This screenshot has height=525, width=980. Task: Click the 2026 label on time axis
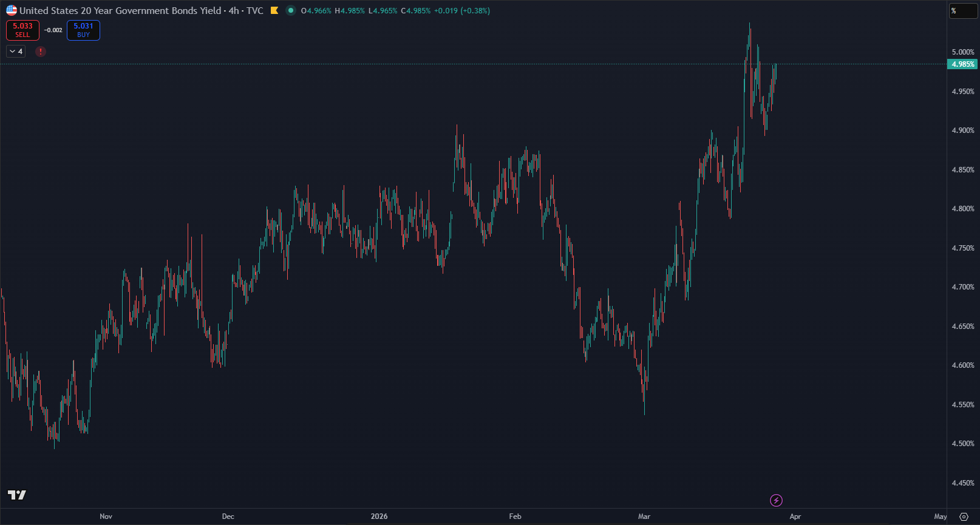(379, 517)
